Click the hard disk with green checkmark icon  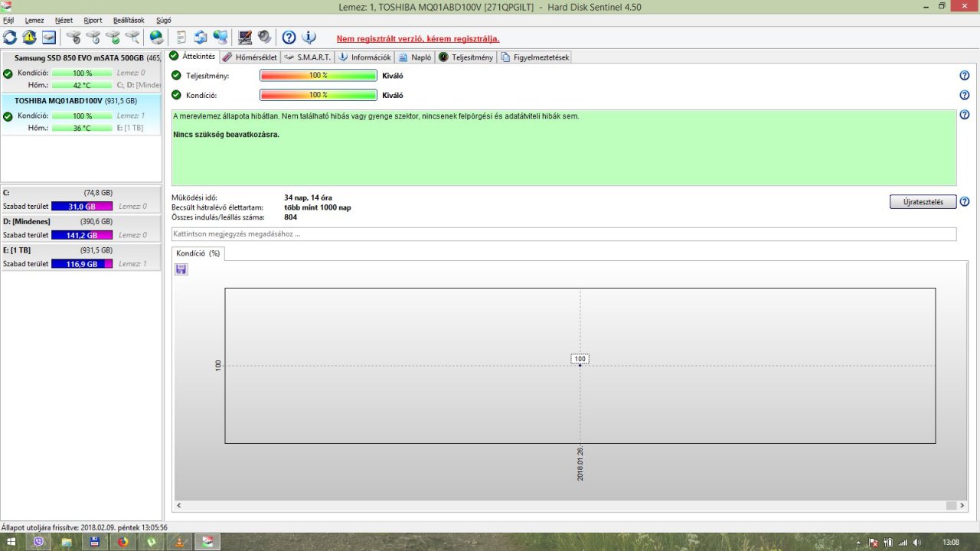point(113,37)
